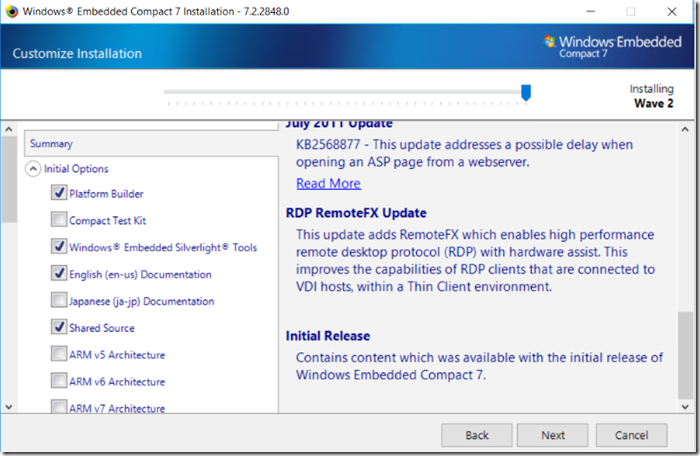The image size is (700, 456).
Task: Check the ARM v7 Architecture box
Action: pos(59,406)
